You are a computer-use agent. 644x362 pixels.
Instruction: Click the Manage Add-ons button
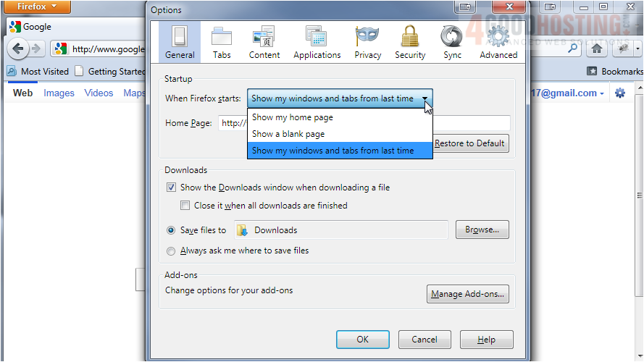point(468,294)
